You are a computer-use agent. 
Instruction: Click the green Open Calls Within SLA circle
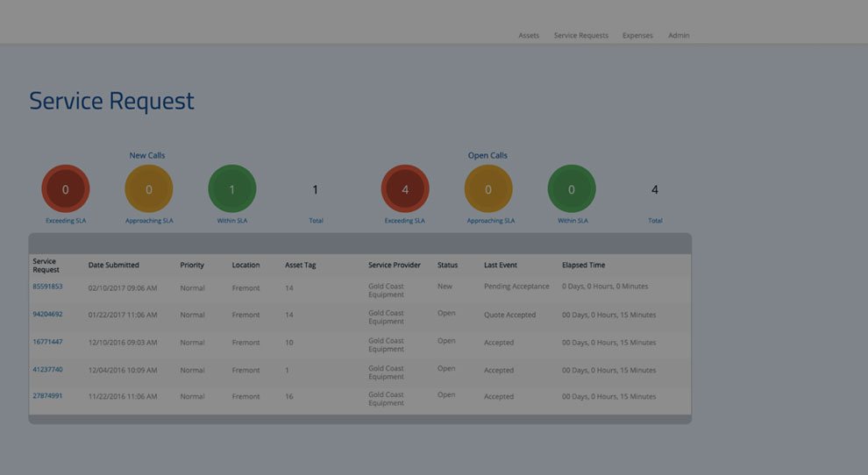[x=572, y=188]
